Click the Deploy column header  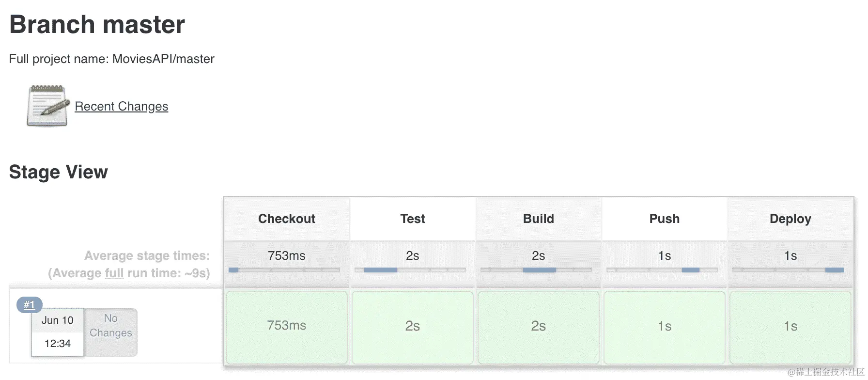tap(790, 219)
